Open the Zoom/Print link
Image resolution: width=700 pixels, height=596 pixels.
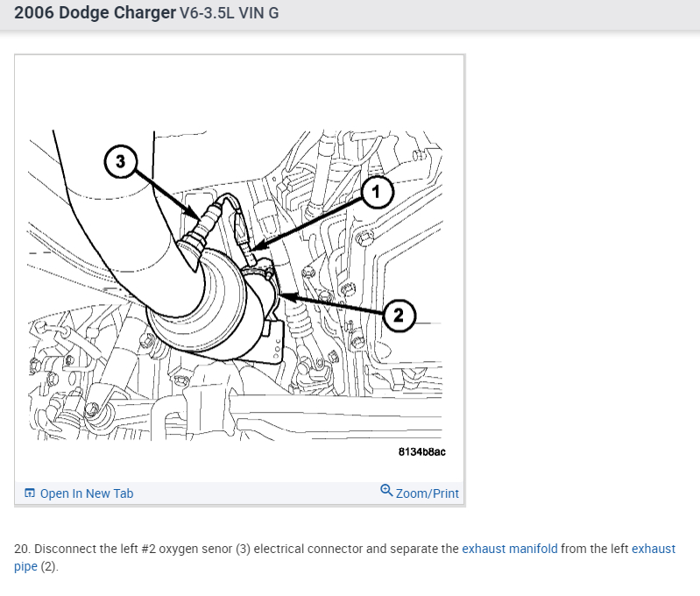[x=427, y=493]
